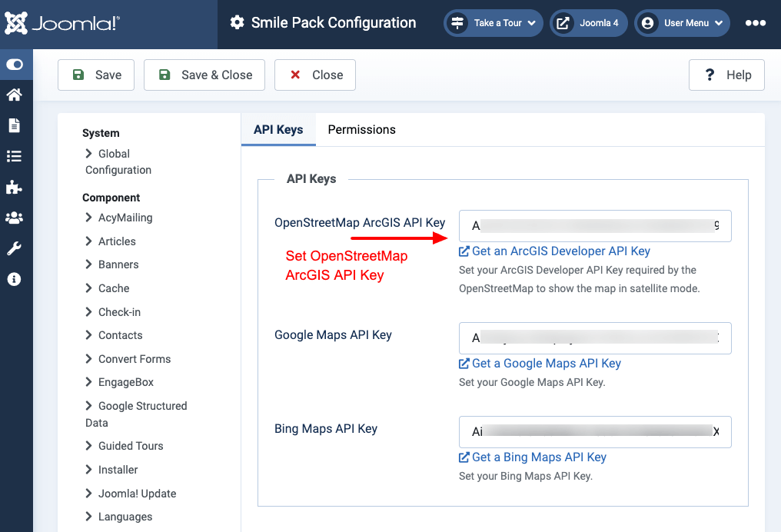Open Contacts component settings

(x=114, y=335)
